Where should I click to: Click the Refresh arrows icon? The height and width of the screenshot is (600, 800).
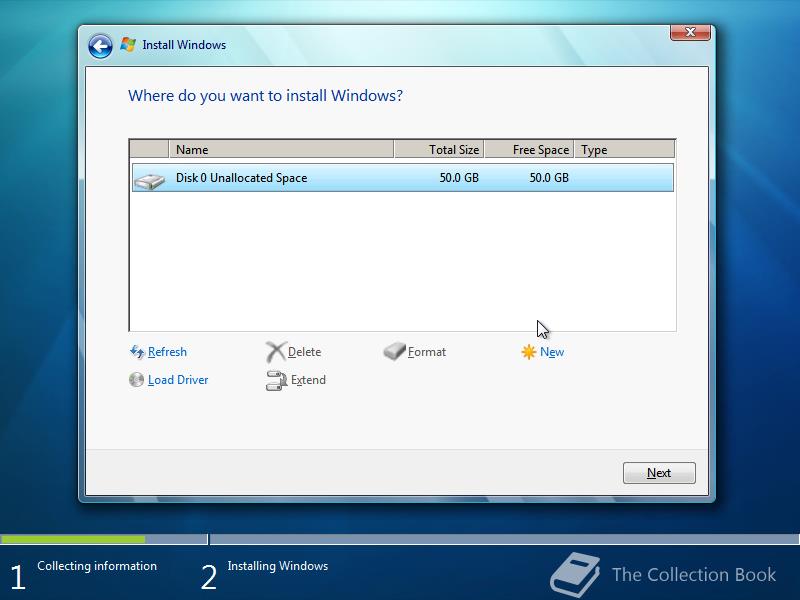137,352
